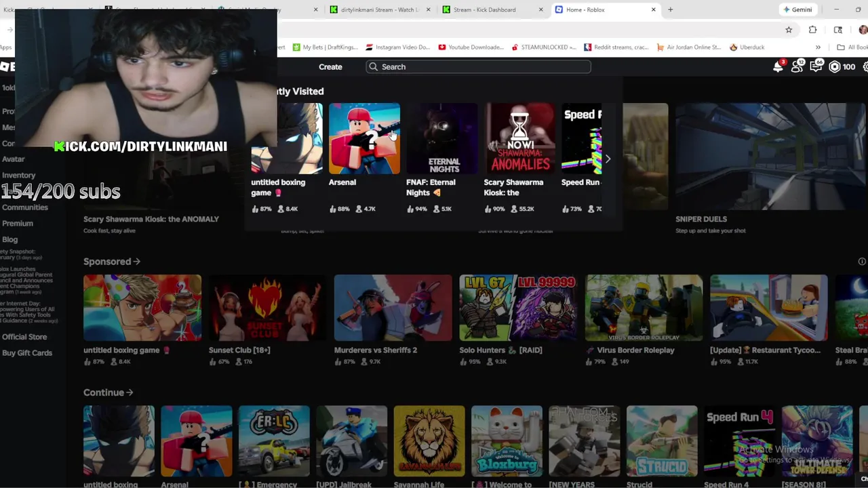868x488 pixels.
Task: Open Reddit streams bookmark
Action: coord(616,47)
